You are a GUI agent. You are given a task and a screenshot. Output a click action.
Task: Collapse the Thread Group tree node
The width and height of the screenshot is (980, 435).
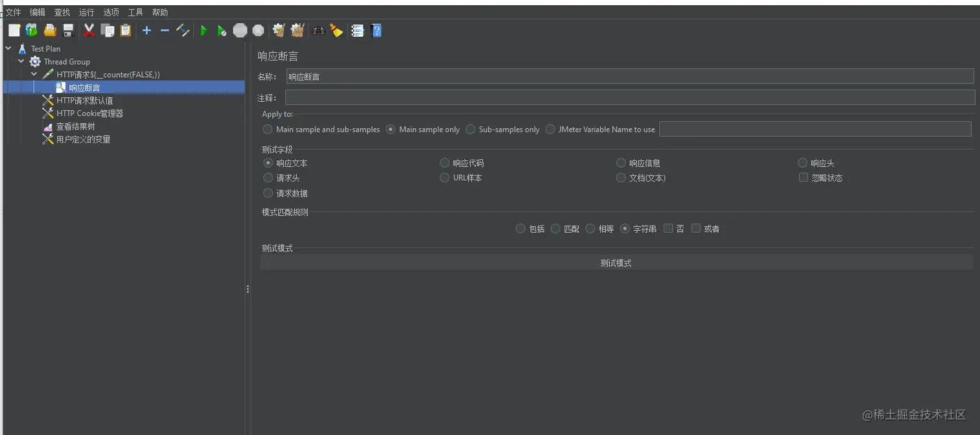click(21, 61)
